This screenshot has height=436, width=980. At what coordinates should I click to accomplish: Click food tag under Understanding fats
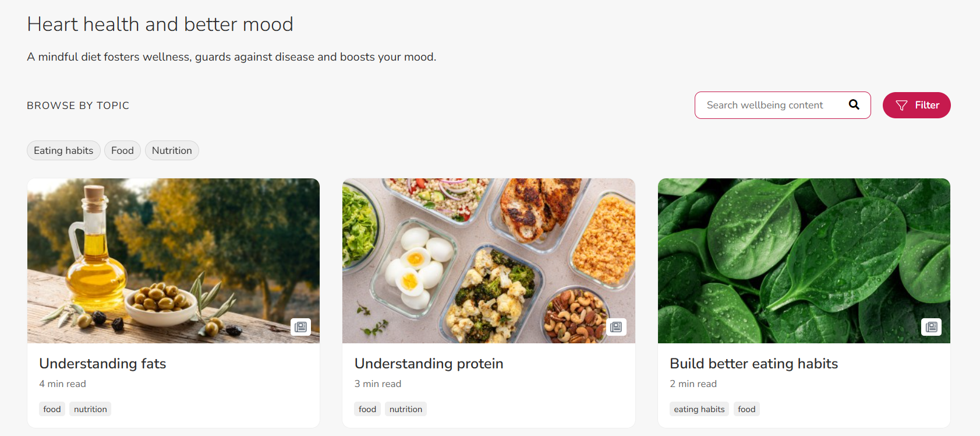52,409
